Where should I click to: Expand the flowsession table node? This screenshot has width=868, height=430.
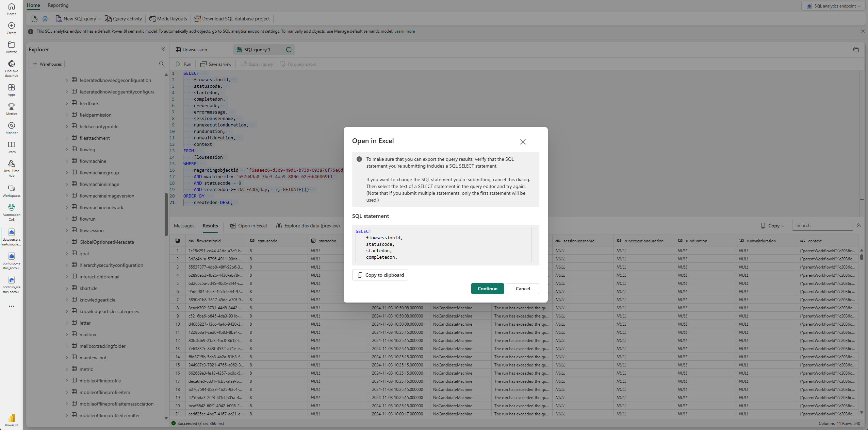(x=67, y=230)
